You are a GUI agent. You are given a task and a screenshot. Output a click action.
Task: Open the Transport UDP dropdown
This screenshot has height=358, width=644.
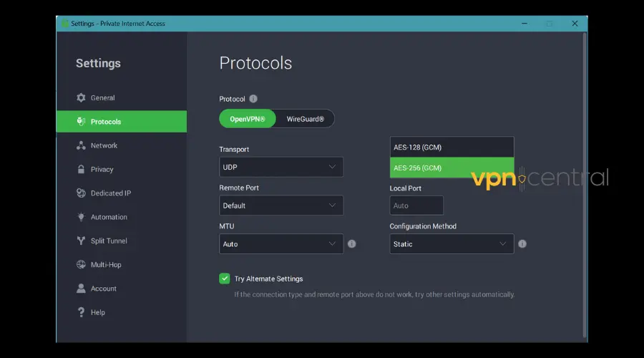click(281, 167)
